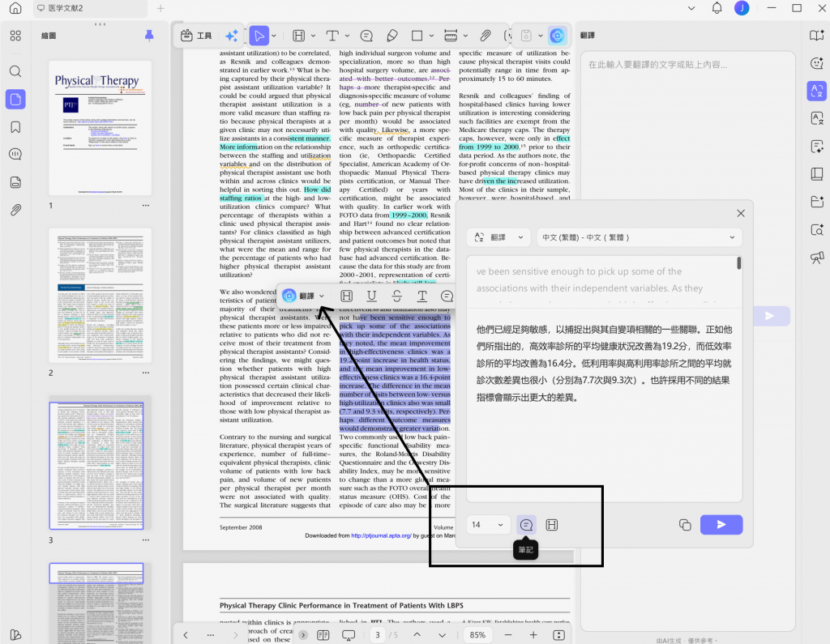Open the 工具 tools menu
830x644 pixels.
(196, 36)
